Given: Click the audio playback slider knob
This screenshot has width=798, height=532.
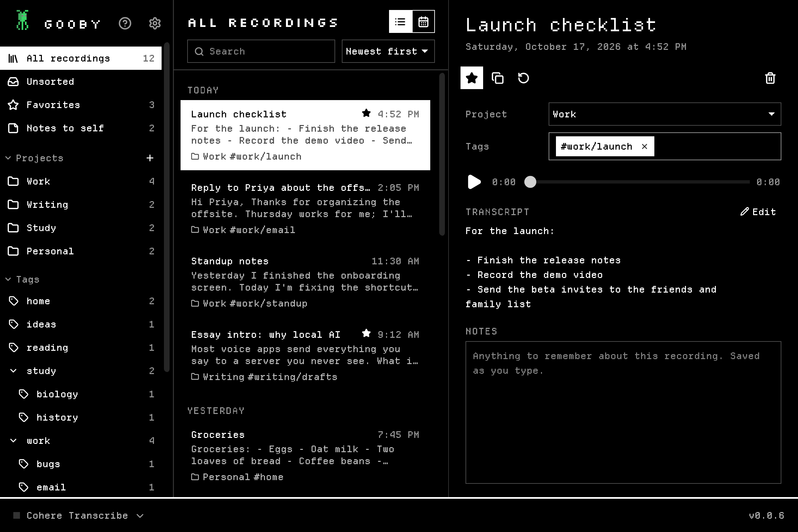Looking at the screenshot, I should pyautogui.click(x=530, y=182).
